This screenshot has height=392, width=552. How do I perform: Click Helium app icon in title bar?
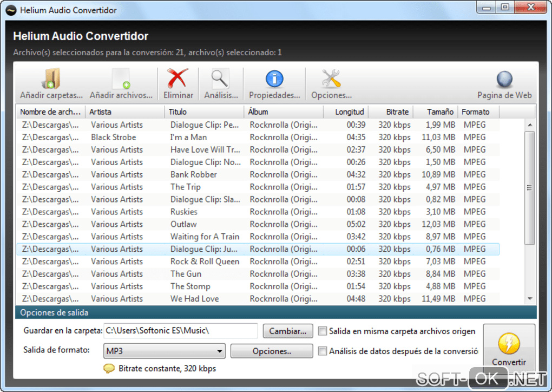click(11, 10)
